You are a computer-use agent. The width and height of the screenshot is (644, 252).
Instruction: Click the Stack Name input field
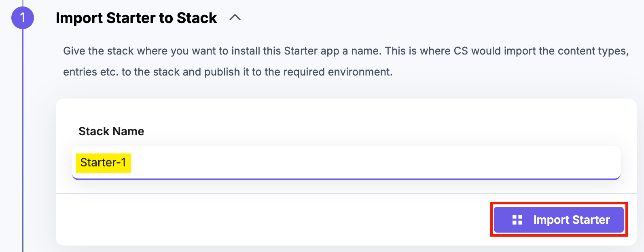tap(346, 163)
